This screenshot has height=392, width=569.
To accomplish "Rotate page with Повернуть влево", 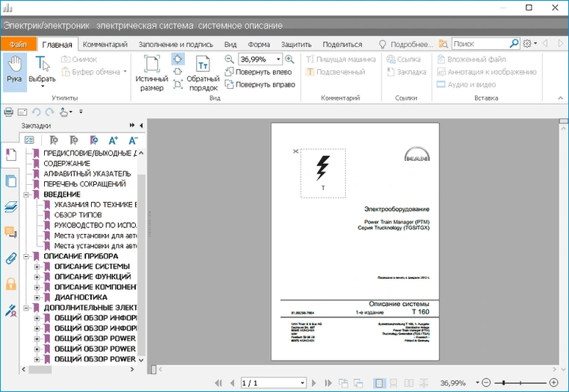I will coord(258,72).
